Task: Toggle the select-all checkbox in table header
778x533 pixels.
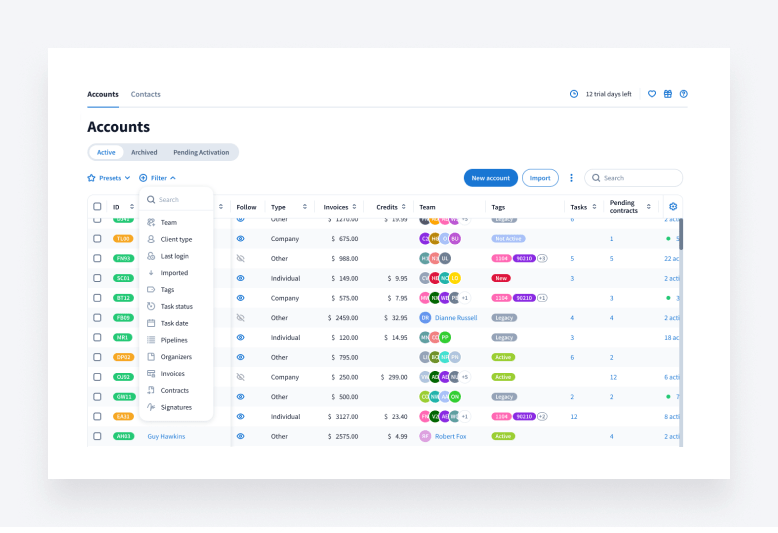Action: (97, 207)
